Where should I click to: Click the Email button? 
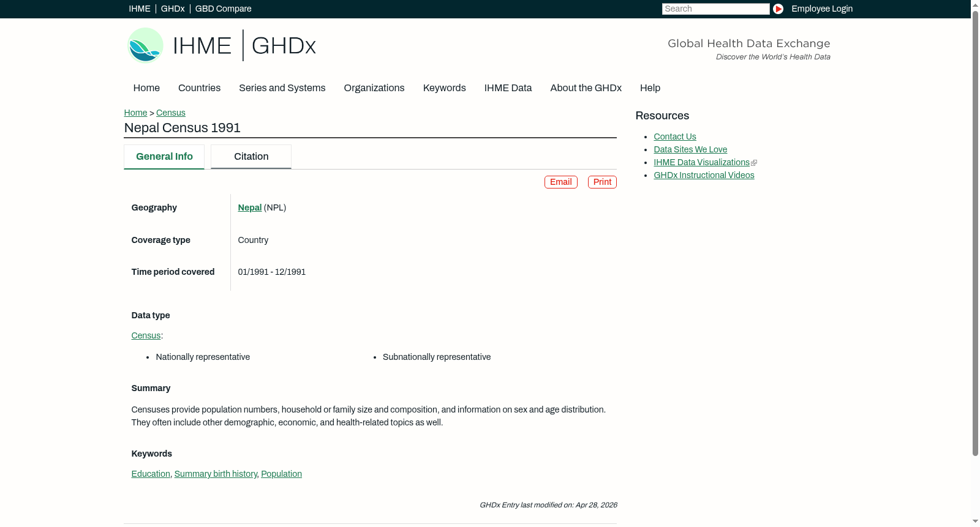pyautogui.click(x=561, y=182)
